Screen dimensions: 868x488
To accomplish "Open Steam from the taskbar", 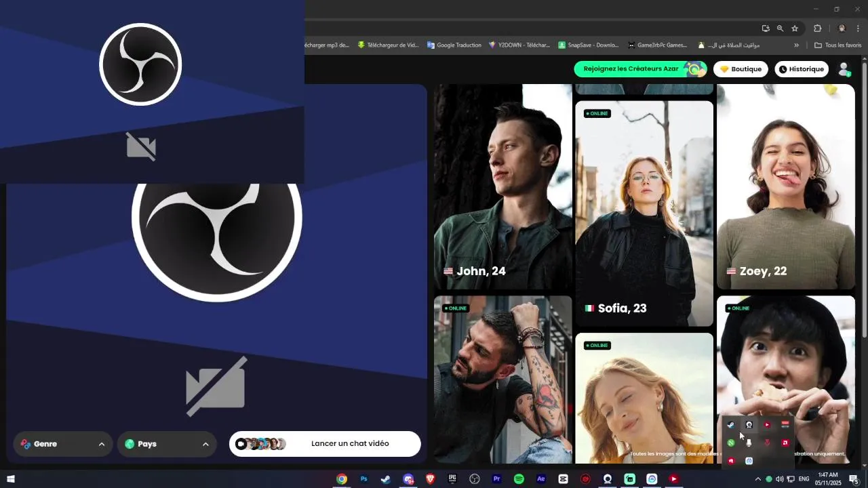I will tap(386, 479).
